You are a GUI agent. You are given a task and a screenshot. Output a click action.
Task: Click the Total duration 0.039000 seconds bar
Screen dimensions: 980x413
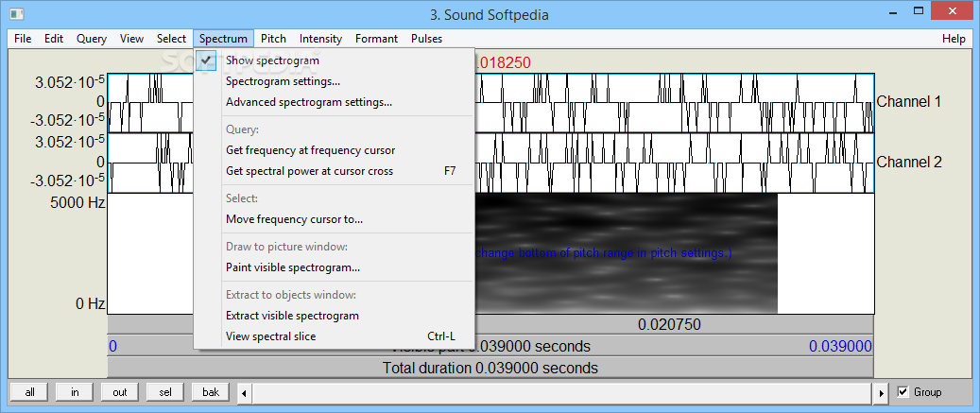(490, 368)
